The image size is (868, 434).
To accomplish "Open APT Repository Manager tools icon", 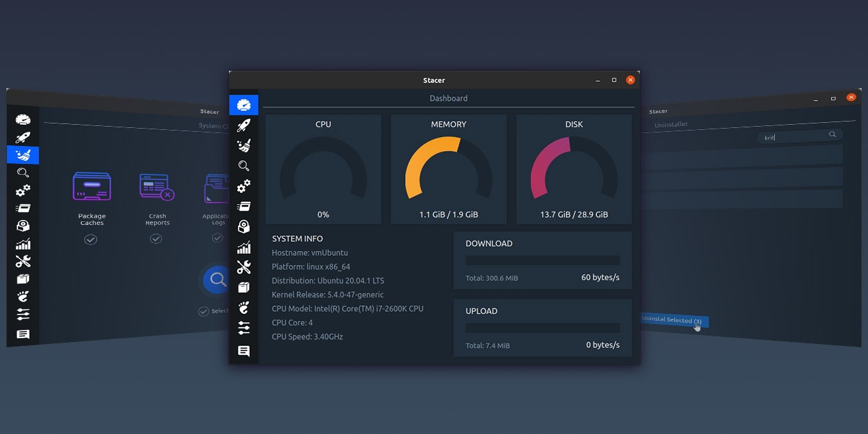I will coord(244,267).
